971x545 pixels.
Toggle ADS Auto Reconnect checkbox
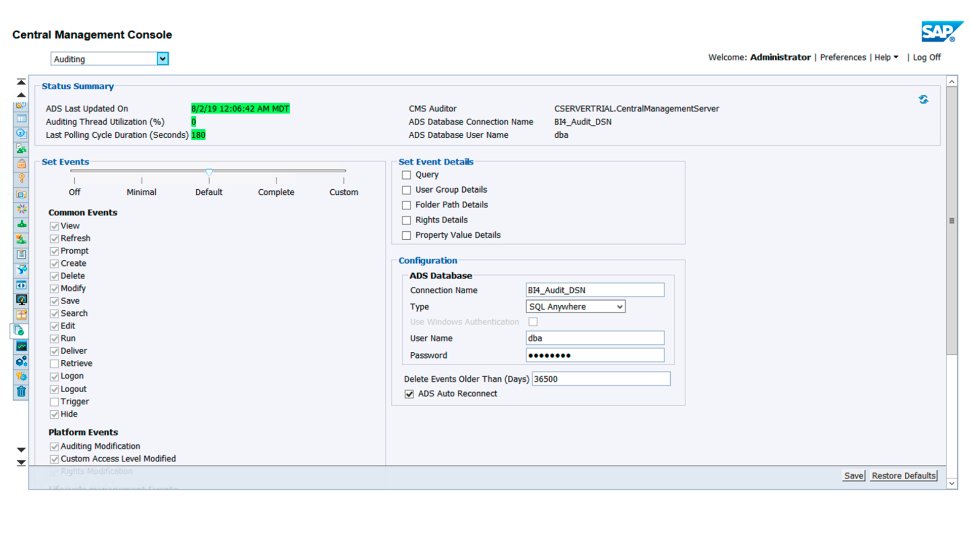tap(409, 394)
